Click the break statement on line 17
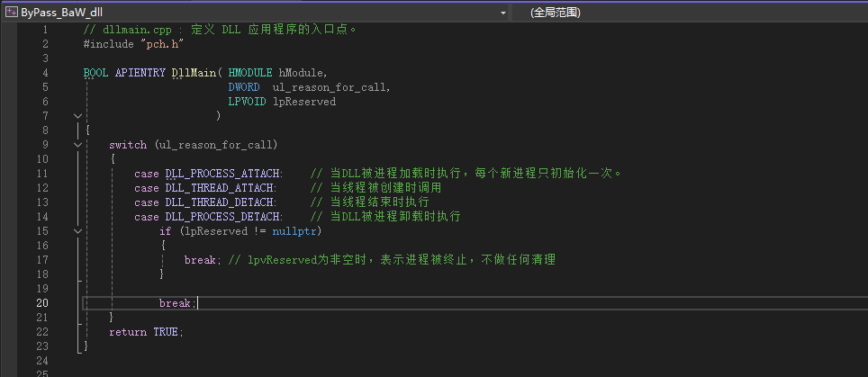 click(x=202, y=259)
